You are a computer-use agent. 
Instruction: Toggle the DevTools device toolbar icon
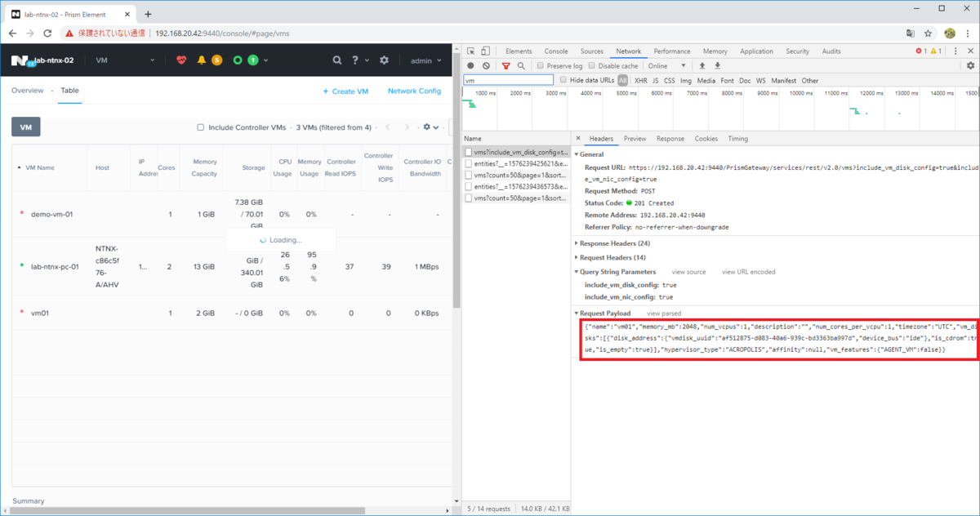click(484, 51)
